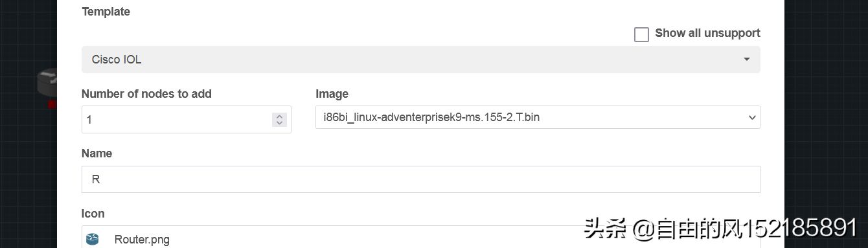Click the Image field label
The height and width of the screenshot is (248, 868).
tap(332, 94)
